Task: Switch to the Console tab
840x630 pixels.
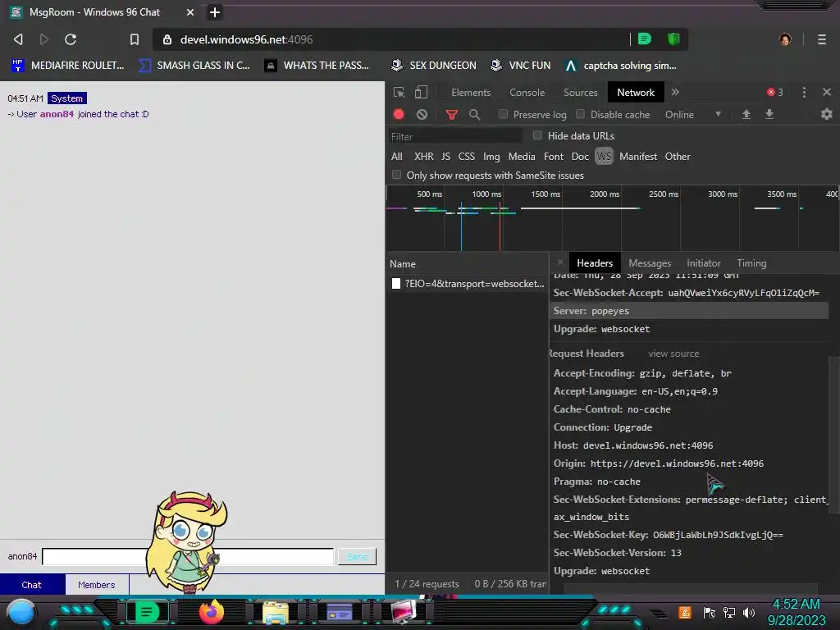Action: [x=527, y=92]
